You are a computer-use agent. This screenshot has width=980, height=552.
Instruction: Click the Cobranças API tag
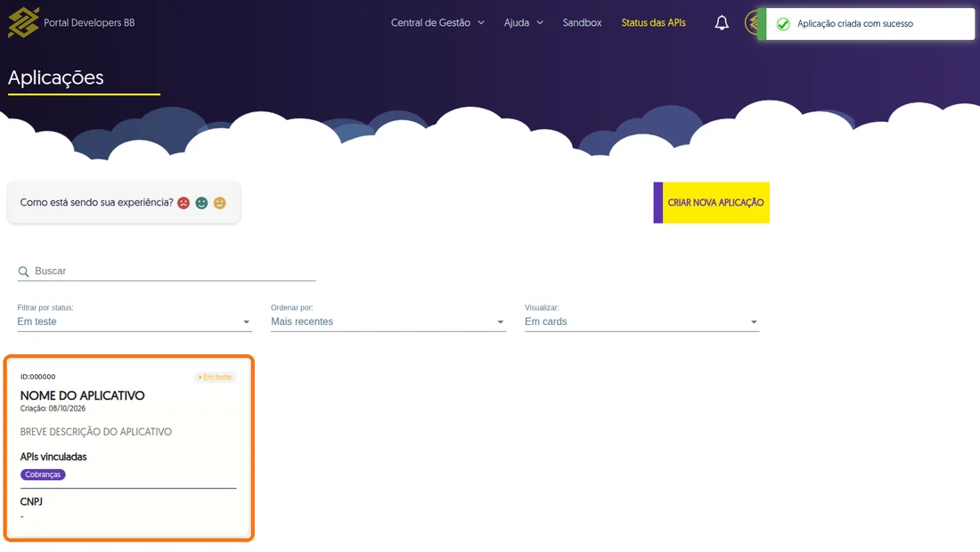[x=43, y=475]
